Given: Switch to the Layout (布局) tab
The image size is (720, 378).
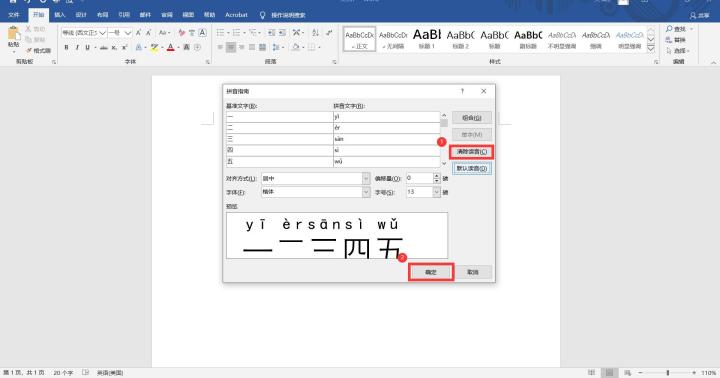Looking at the screenshot, I should click(x=102, y=15).
